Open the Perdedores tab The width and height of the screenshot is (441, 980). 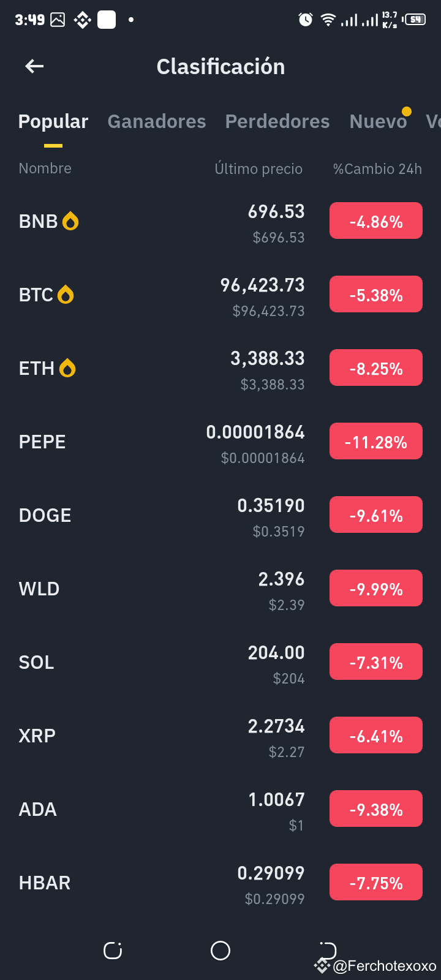[277, 121]
